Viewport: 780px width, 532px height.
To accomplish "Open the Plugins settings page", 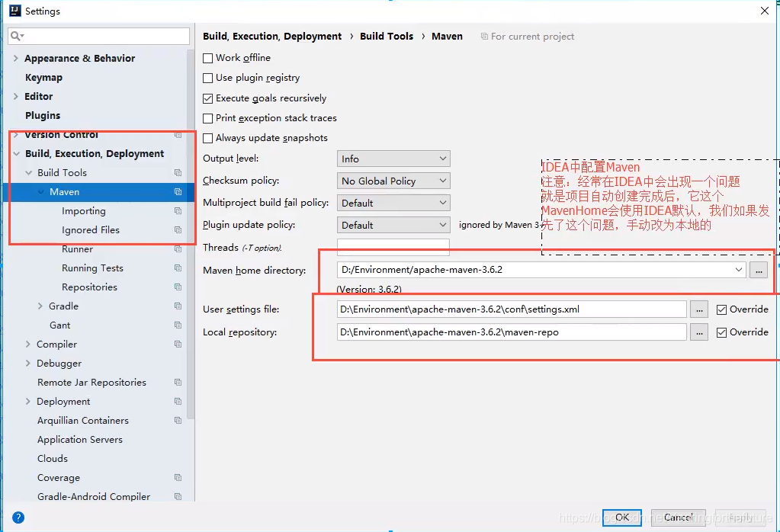I will click(43, 115).
